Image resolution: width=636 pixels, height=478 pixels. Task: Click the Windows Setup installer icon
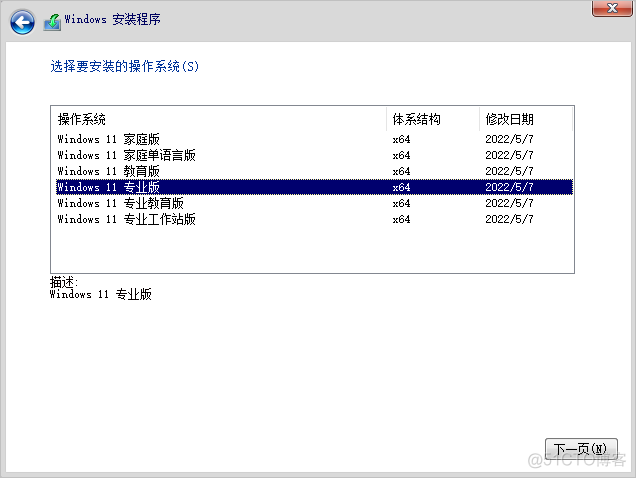(x=53, y=22)
